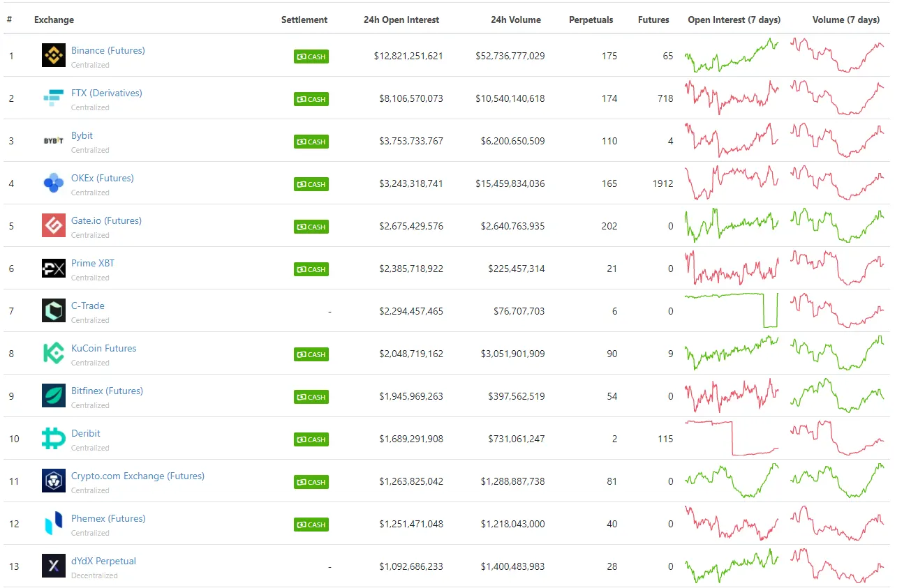This screenshot has height=588, width=918.
Task: Select FTX 24h volume $10,540,140,618
Action: click(x=510, y=98)
